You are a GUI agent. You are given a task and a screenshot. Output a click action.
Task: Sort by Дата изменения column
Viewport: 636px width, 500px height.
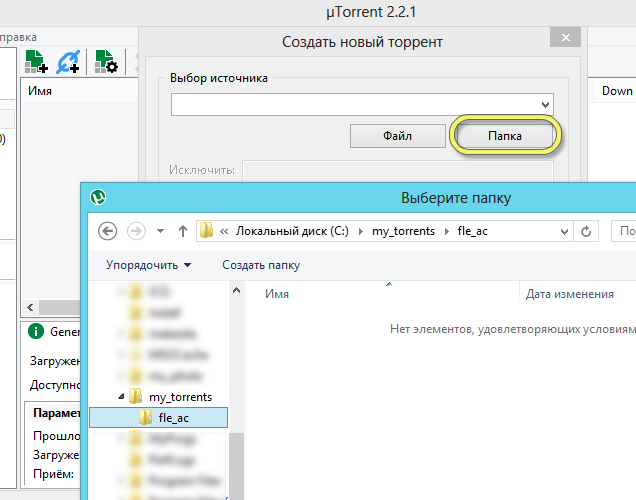569,294
